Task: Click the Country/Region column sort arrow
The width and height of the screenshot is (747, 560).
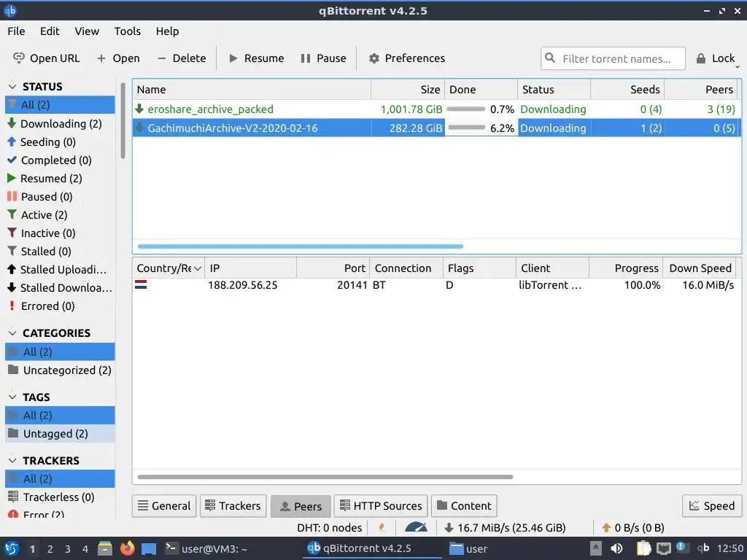Action: (x=197, y=268)
